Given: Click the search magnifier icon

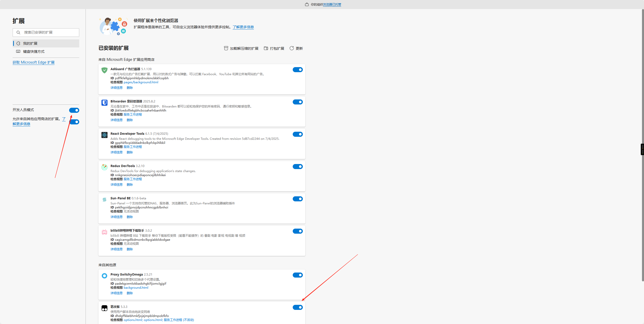Looking at the screenshot, I should pyautogui.click(x=18, y=32).
